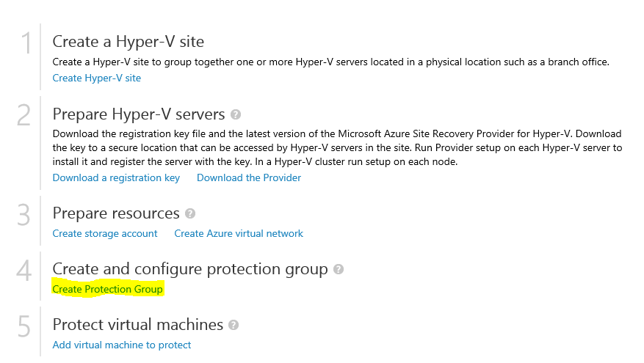Click the Prepare resources heading text
644x363 pixels.
[116, 213]
